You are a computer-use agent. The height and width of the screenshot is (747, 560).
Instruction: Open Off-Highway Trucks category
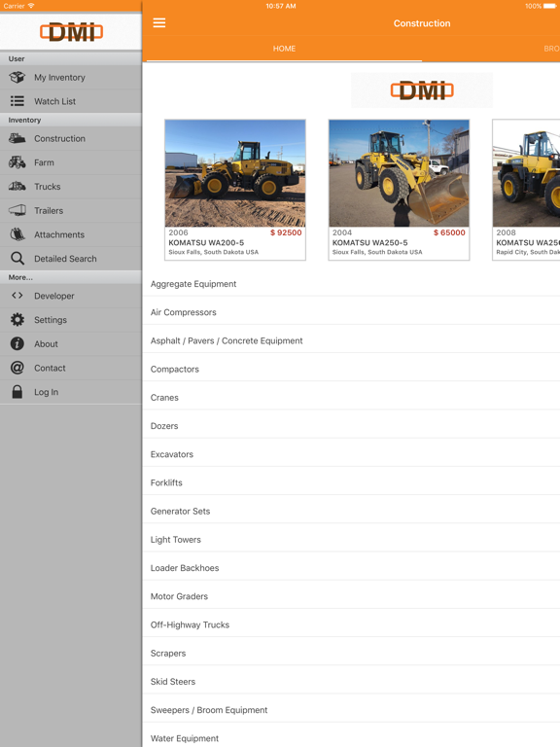click(x=351, y=625)
